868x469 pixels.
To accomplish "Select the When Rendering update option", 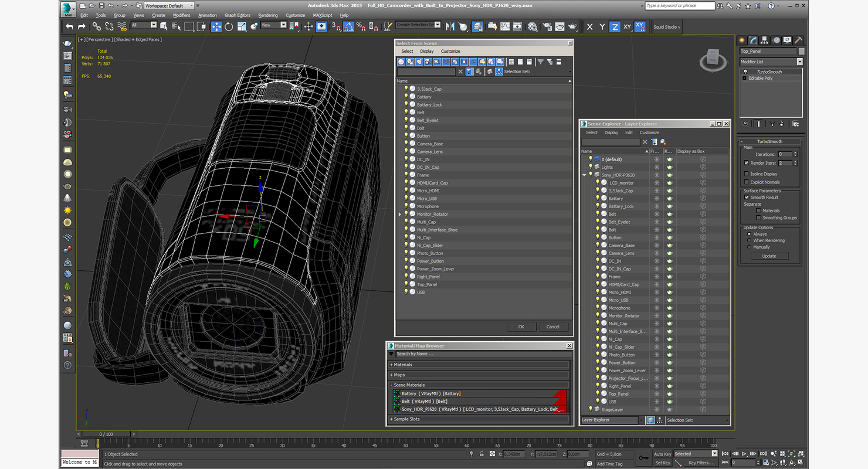I will tap(749, 240).
